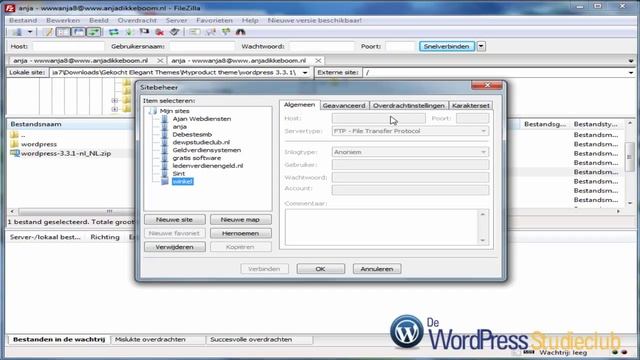Toggle the directory comparison icon
This screenshot has height=360, width=640.
211,32
